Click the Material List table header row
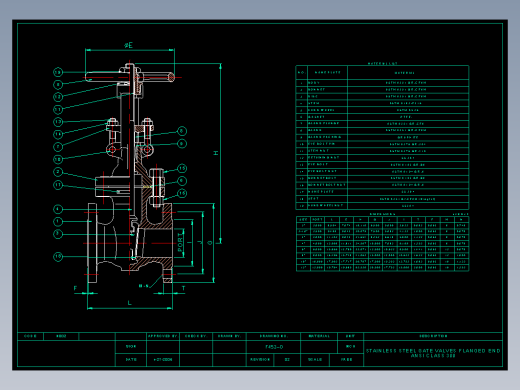This screenshot has width=520, height=390. coord(382,73)
